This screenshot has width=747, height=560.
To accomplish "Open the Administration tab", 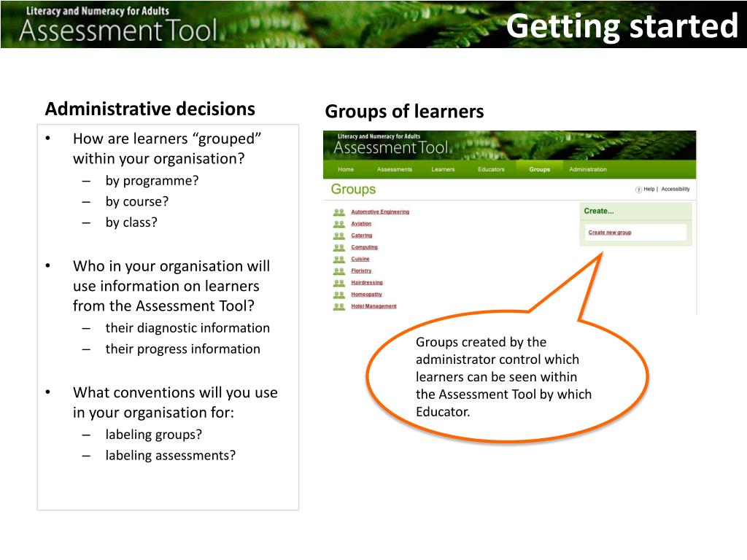I will [x=588, y=169].
